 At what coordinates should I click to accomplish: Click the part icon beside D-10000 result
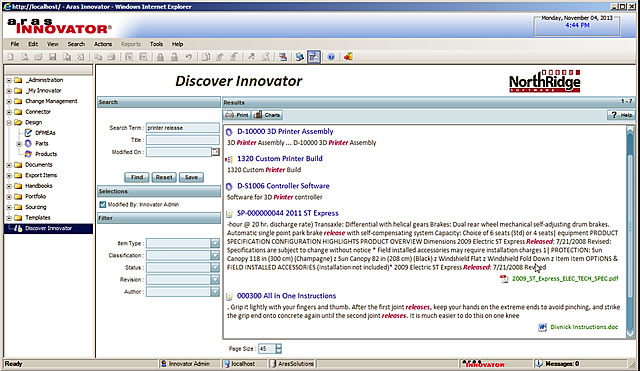(x=229, y=132)
